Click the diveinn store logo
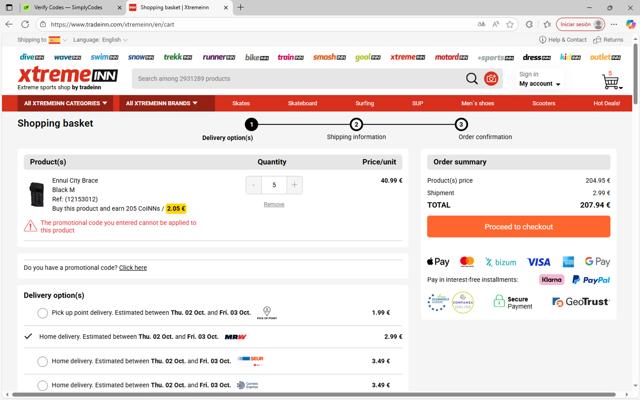This screenshot has height=400, width=640. (32, 57)
